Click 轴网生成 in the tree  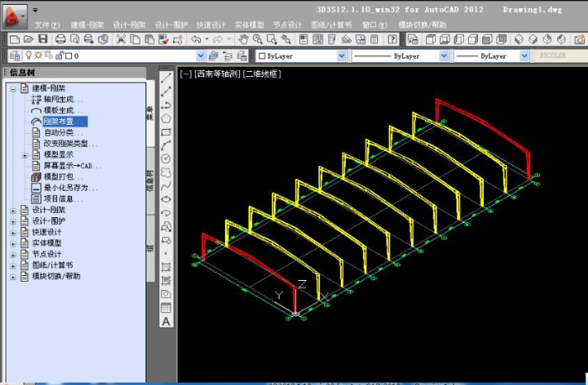pos(63,99)
